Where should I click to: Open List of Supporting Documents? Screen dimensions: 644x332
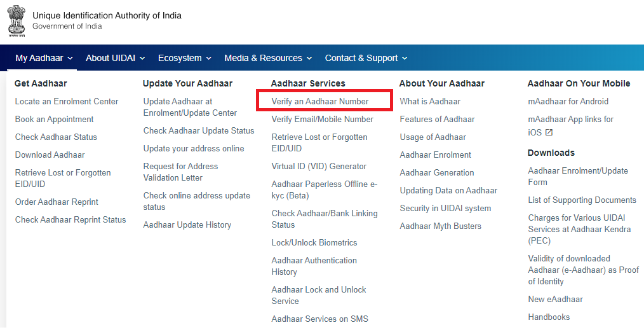point(582,200)
